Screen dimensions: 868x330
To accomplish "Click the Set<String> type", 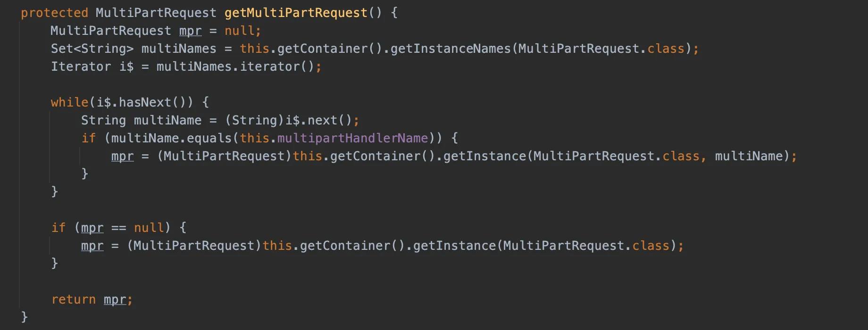I will [92, 49].
